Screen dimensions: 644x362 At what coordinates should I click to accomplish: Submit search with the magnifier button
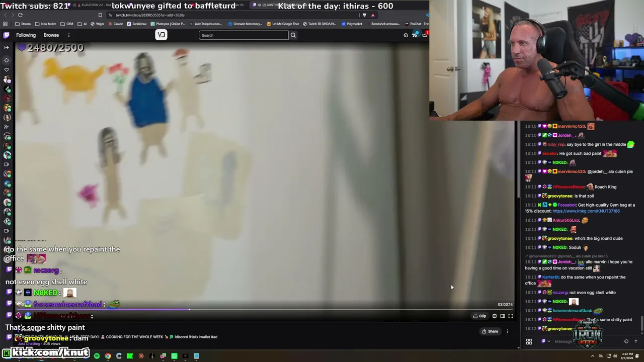tap(293, 35)
